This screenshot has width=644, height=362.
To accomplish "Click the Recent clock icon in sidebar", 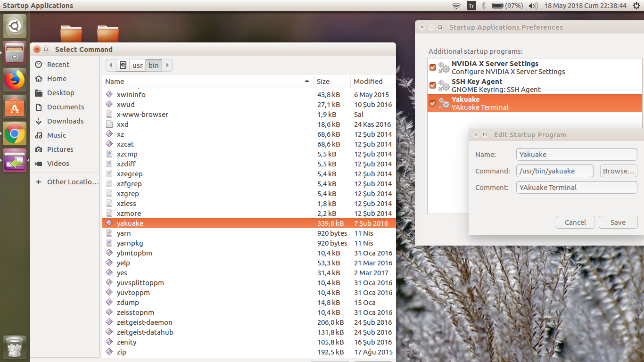I will coord(39,65).
